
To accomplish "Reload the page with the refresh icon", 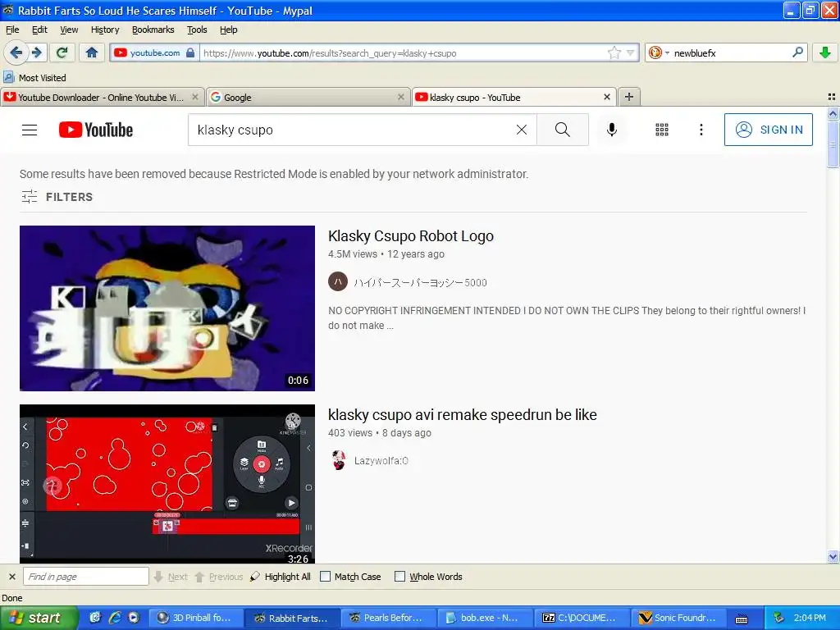I will pyautogui.click(x=62, y=52).
